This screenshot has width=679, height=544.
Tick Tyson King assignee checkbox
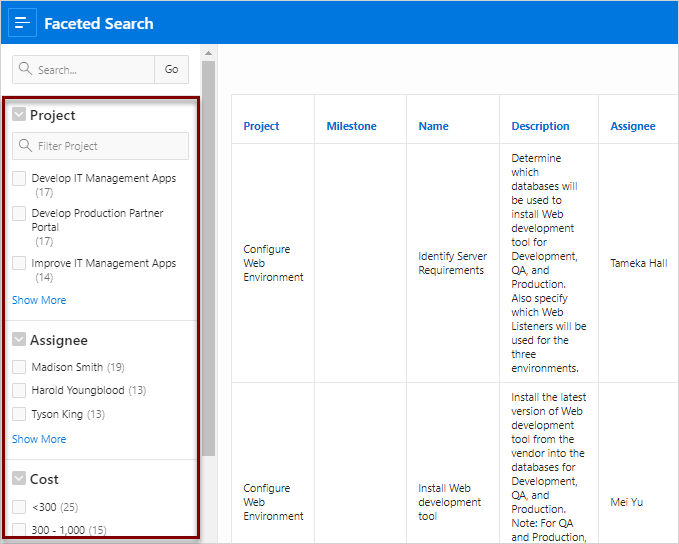[x=19, y=414]
